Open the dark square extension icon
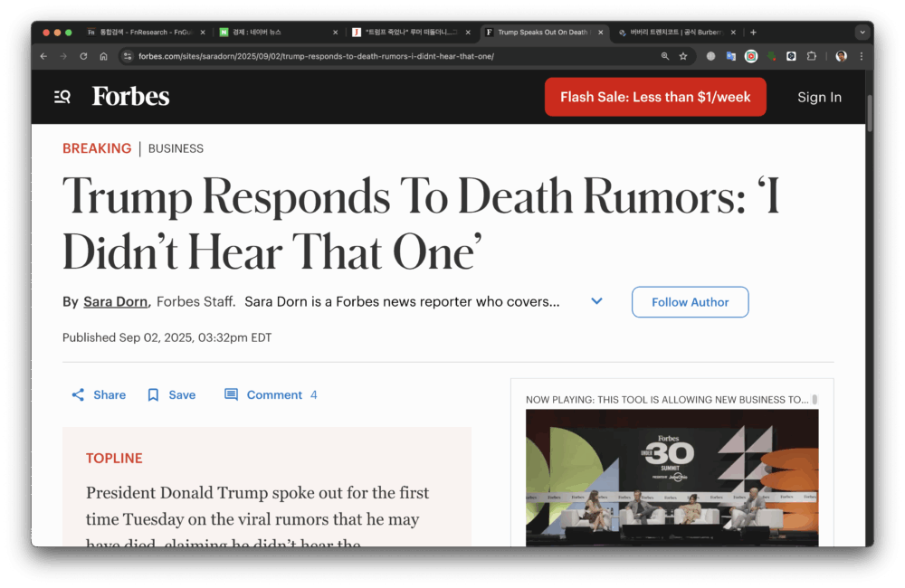Image resolution: width=905 pixels, height=588 pixels. click(791, 56)
